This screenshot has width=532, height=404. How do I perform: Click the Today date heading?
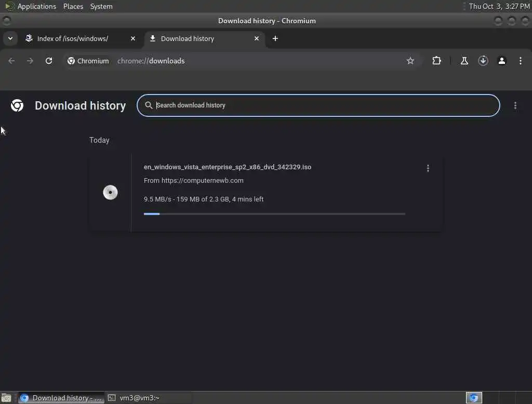tap(99, 140)
